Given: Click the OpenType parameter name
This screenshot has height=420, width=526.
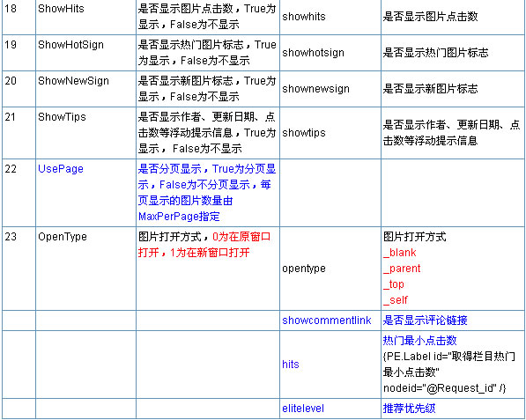Looking at the screenshot, I should (x=63, y=237).
